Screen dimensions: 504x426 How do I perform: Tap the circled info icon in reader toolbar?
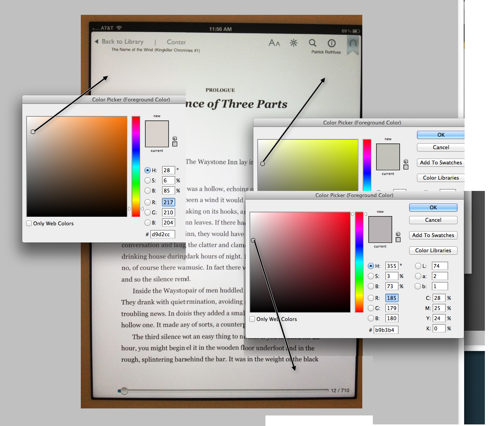331,43
